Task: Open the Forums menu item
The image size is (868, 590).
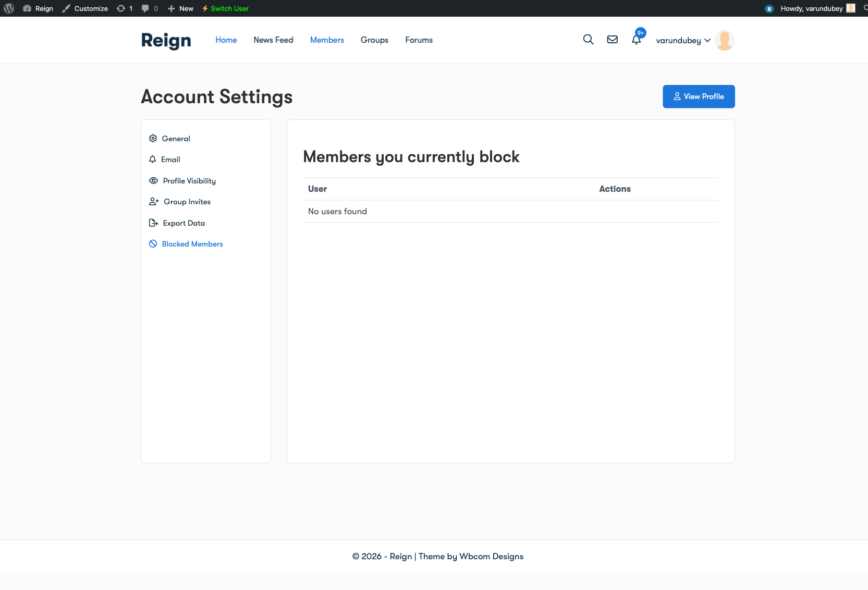Action: click(x=419, y=40)
